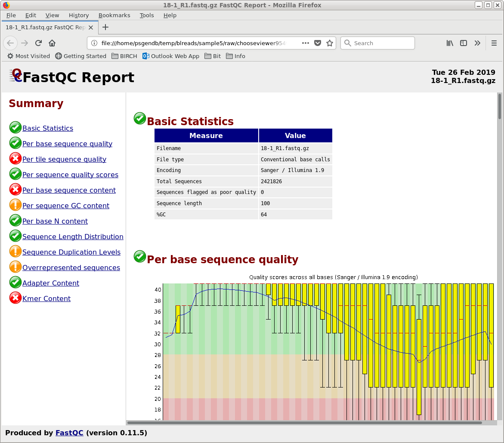The image size is (504, 443).
Task: Expand the toolbar overflow chevron
Action: 477,43
